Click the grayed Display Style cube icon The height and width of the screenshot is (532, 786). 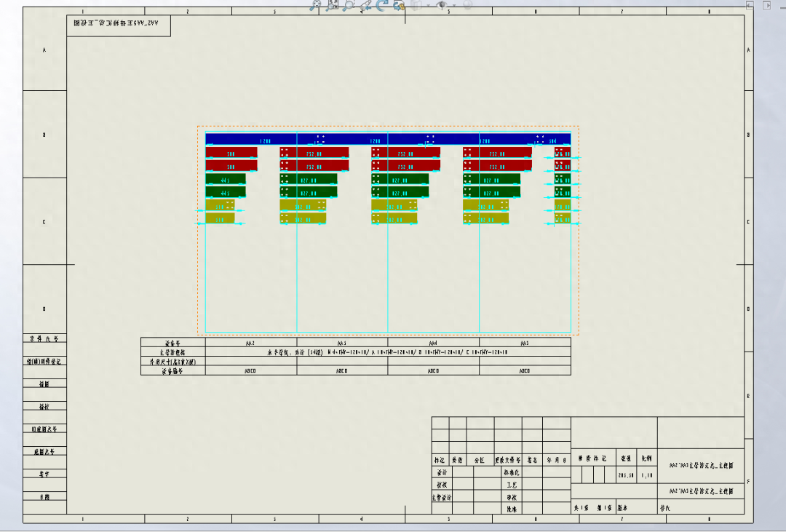(416, 5)
